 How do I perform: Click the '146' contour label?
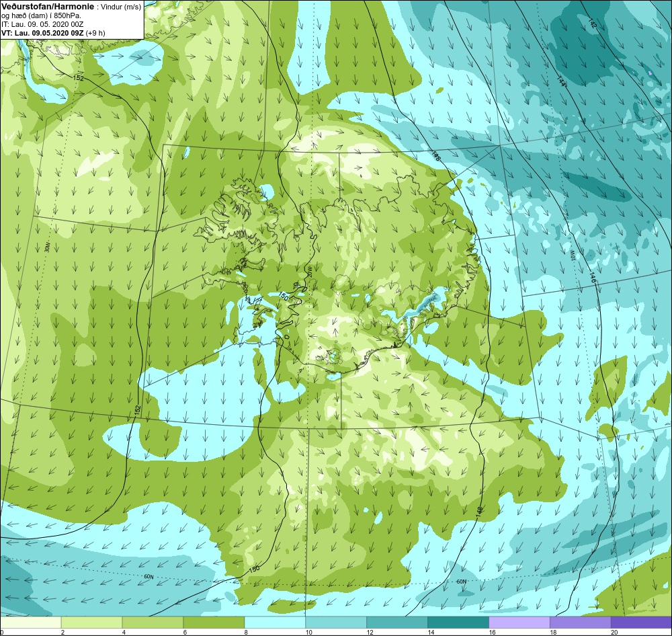click(x=593, y=278)
